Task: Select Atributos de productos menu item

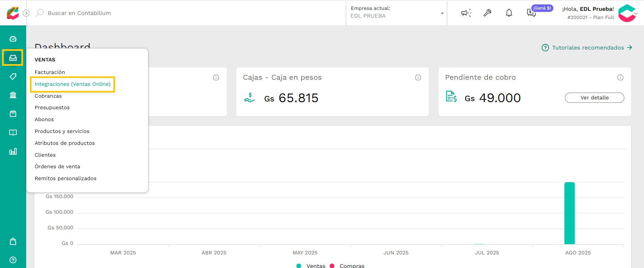Action: tap(65, 143)
